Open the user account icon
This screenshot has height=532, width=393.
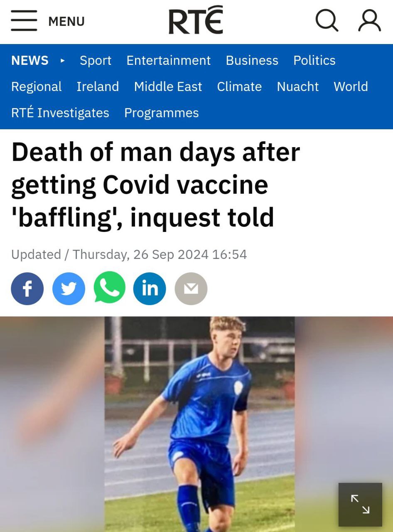point(369,20)
